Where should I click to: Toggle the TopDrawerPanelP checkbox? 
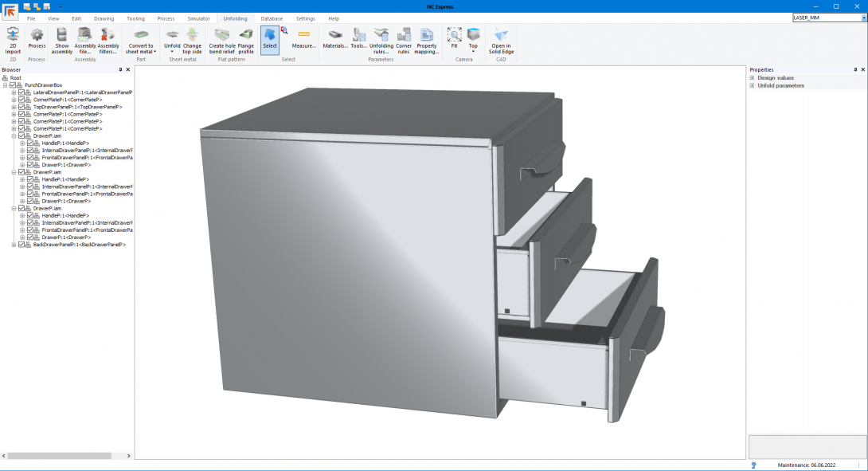[x=22, y=107]
